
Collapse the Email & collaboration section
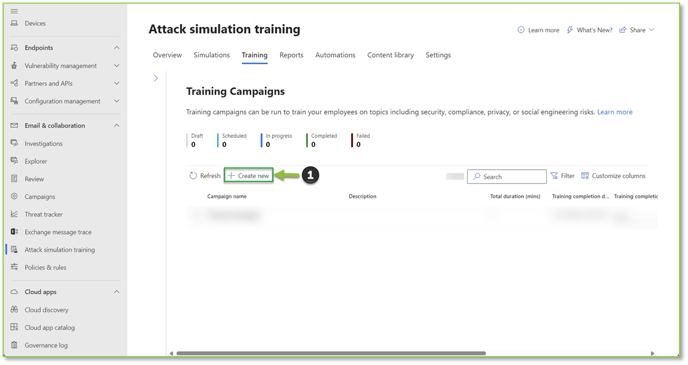pos(117,125)
